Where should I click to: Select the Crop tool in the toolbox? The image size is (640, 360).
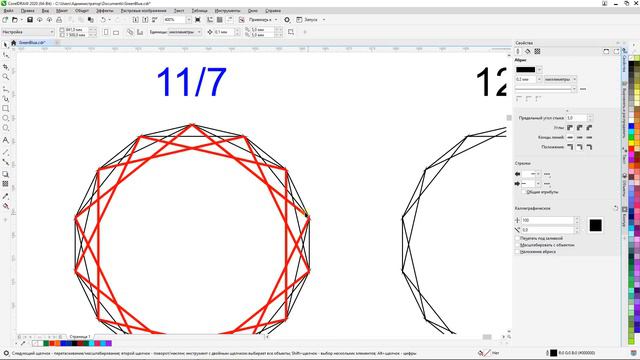5,67
